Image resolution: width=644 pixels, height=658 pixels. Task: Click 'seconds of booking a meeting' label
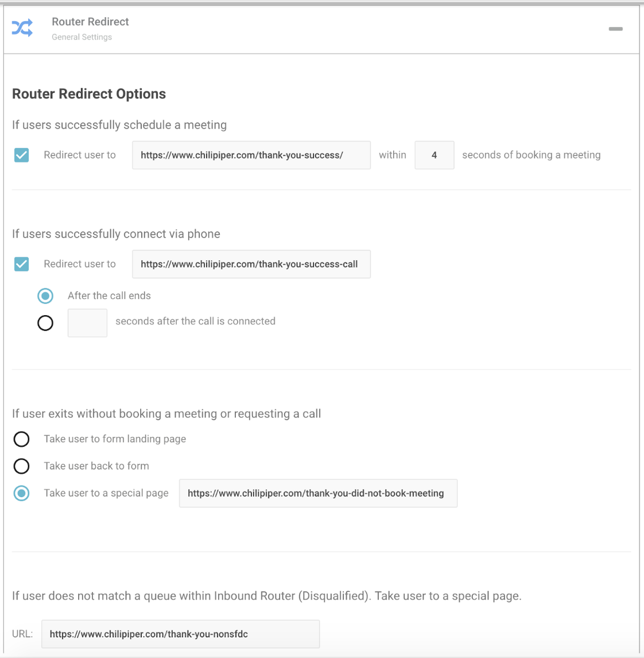pos(531,155)
